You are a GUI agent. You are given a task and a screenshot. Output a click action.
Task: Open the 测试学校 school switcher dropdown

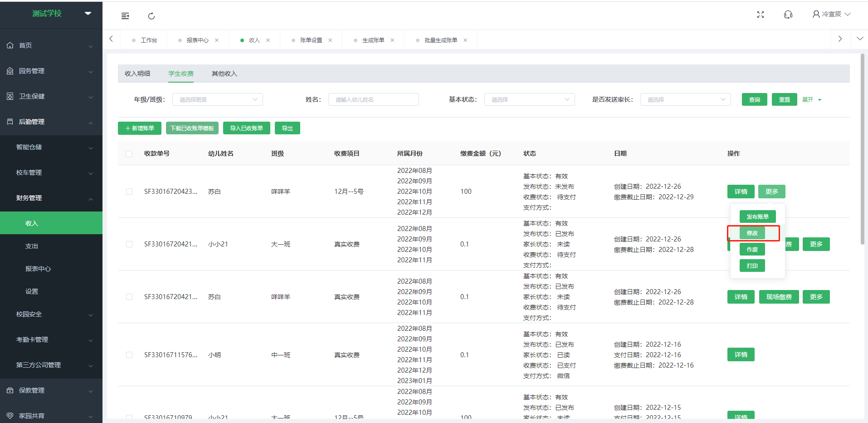tap(88, 14)
